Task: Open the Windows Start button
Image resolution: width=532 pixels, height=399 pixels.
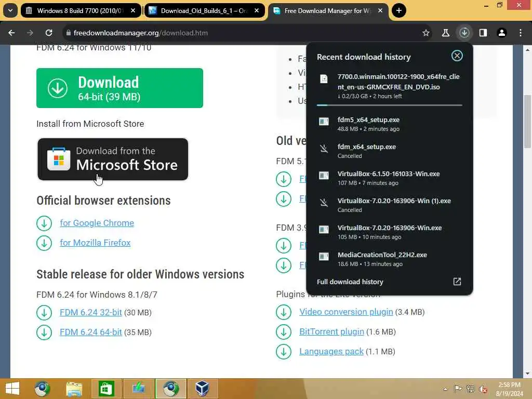Action: click(12, 389)
